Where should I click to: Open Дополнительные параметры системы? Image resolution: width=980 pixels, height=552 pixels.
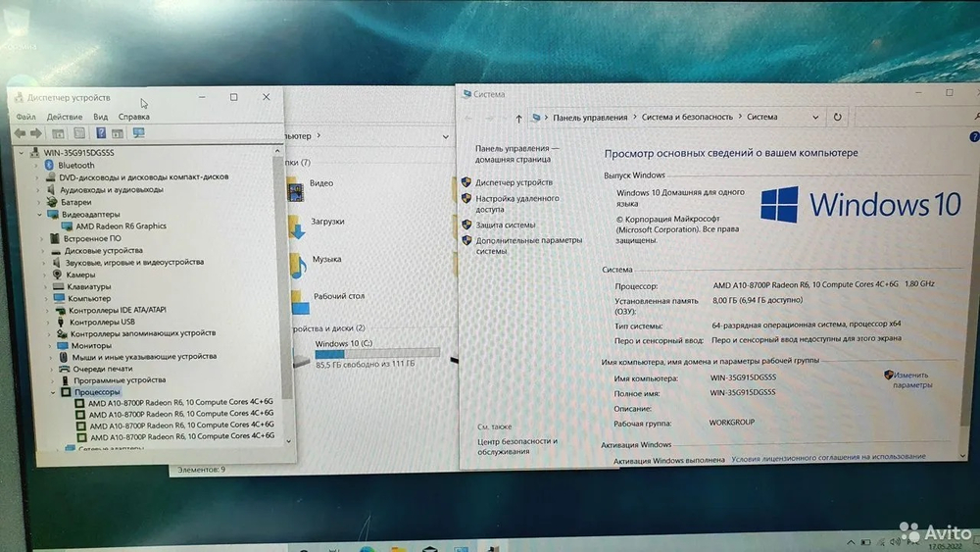tap(529, 246)
